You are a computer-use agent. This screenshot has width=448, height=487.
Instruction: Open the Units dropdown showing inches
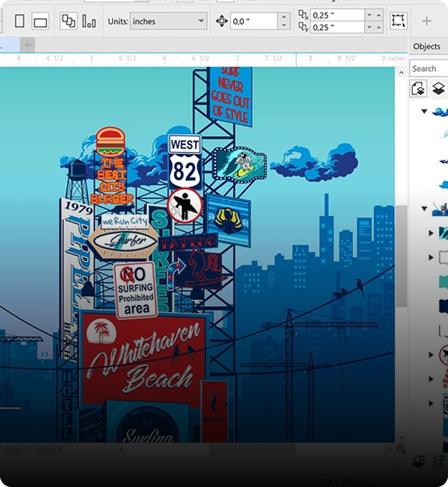tap(168, 21)
